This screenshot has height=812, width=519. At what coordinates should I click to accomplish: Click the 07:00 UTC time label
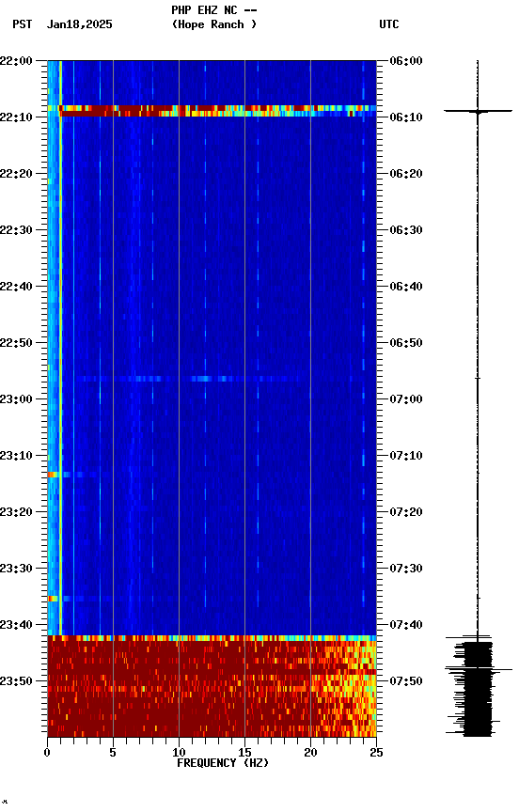click(x=406, y=399)
